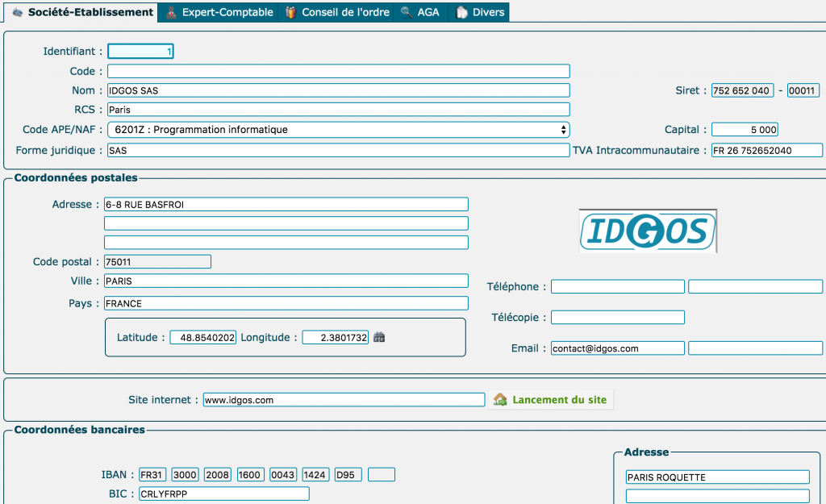Viewport: 826px width, 504px height.
Task: Click the IBAN box containing D95
Action: pos(348,474)
